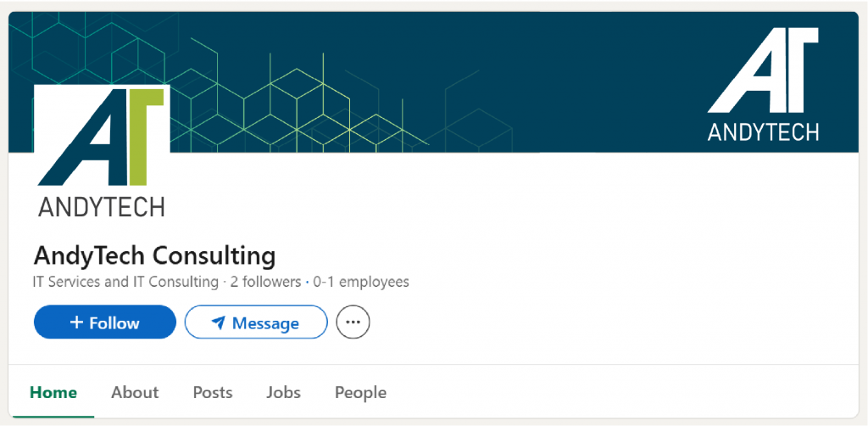Click the AndyTech Consulting company name heading

point(154,255)
